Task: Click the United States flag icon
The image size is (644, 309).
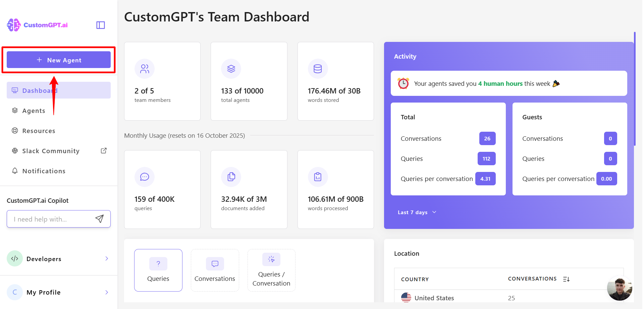Action: [406, 298]
